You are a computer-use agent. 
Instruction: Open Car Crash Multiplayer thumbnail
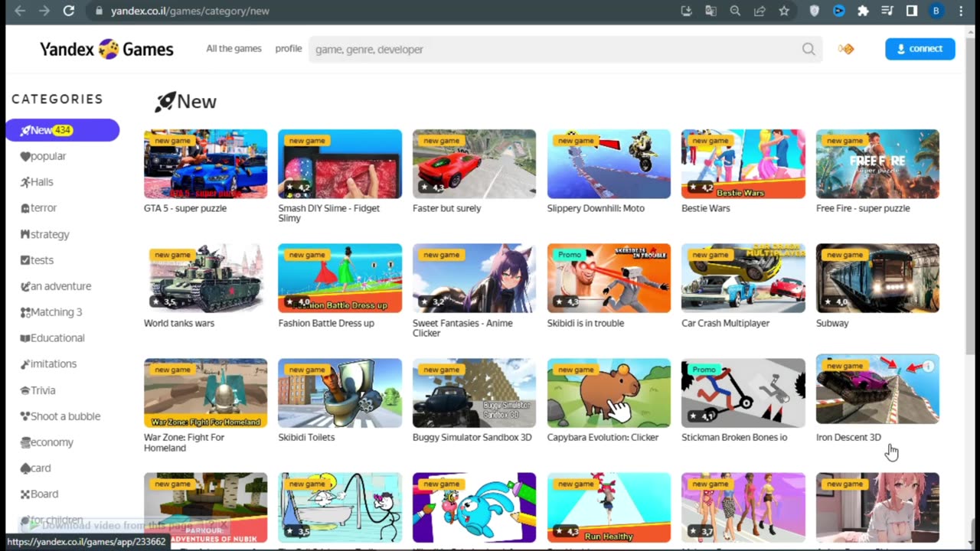743,278
